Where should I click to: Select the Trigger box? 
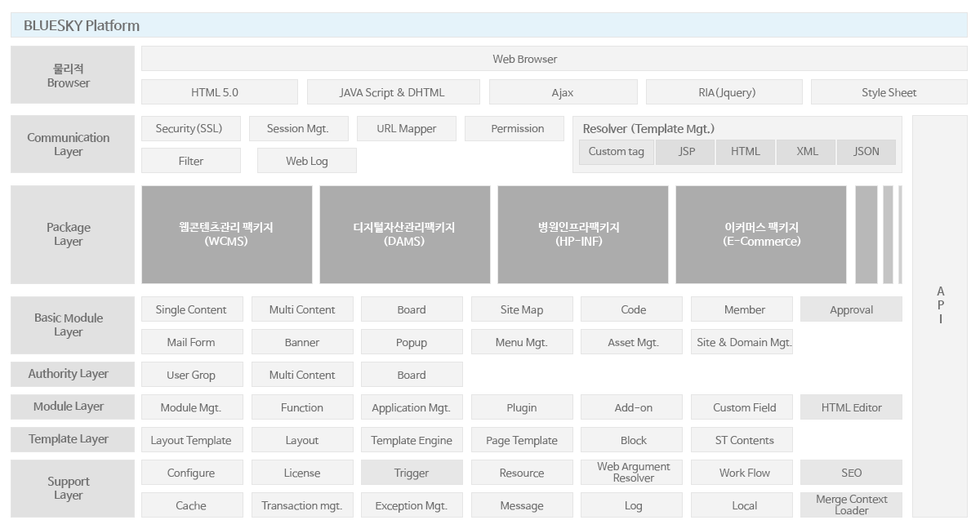pos(412,473)
